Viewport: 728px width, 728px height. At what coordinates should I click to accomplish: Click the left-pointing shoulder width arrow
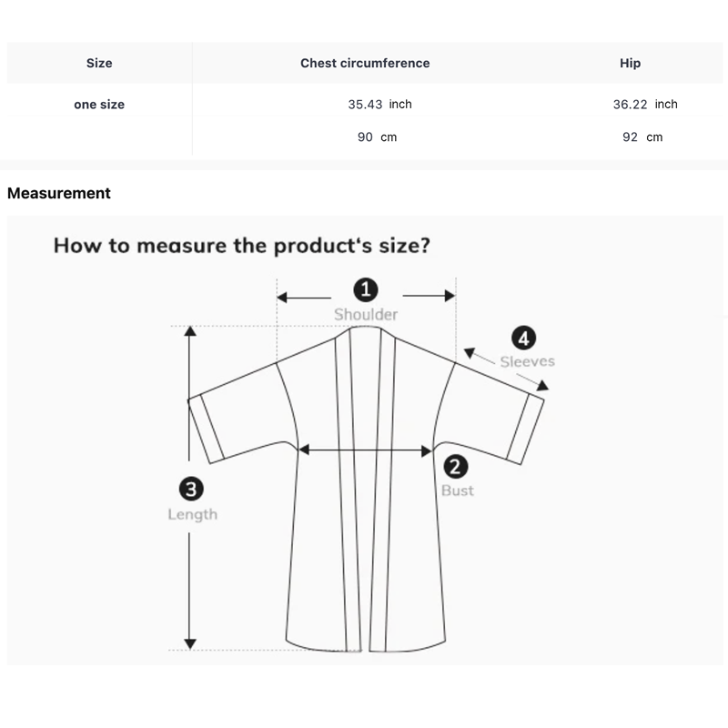[304, 297]
